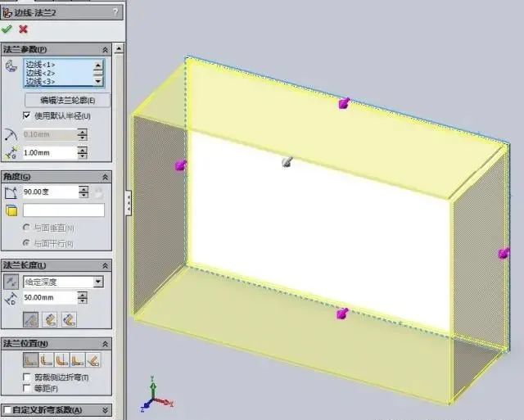Choose Bend from Virtual Sharp position
The width and height of the screenshot is (524, 420).
pyautogui.click(x=78, y=360)
